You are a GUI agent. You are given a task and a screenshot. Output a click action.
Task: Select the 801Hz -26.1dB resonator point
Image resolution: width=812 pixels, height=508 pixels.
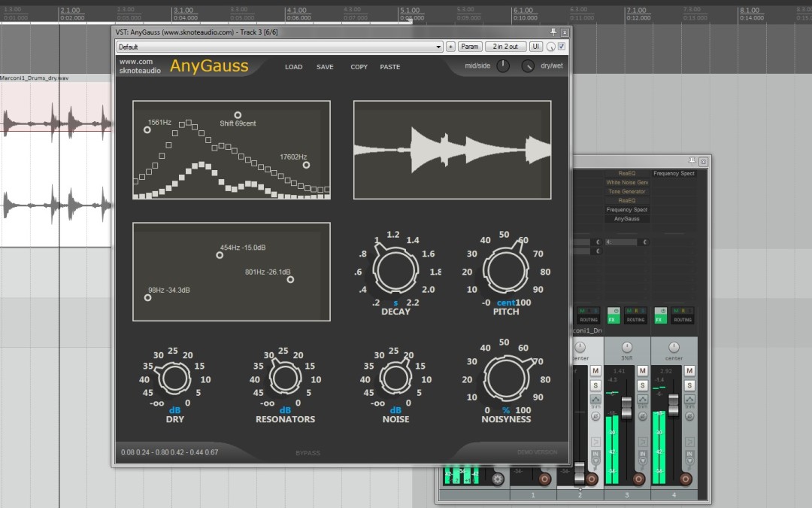(x=290, y=279)
